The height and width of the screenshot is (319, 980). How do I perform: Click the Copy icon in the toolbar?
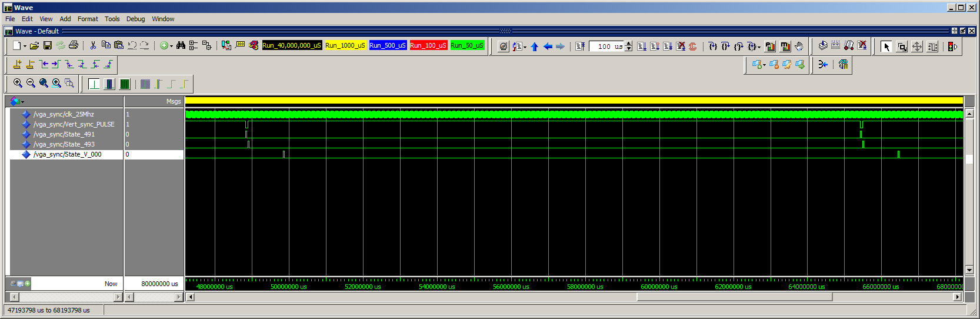[x=106, y=45]
